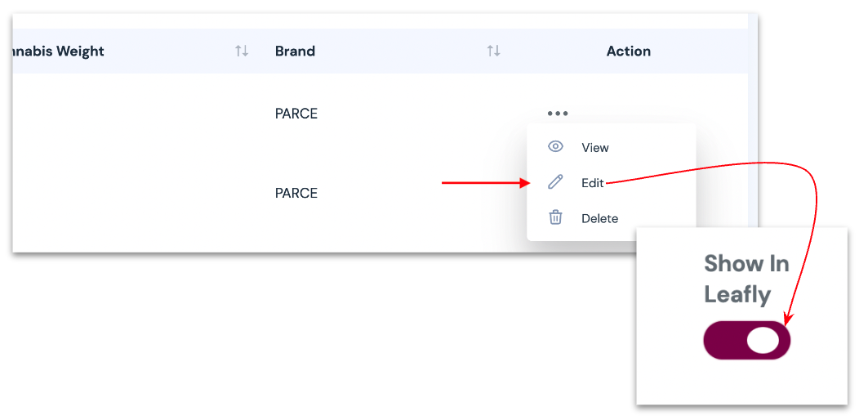
Task: Select Delete from the action menu
Action: (599, 218)
